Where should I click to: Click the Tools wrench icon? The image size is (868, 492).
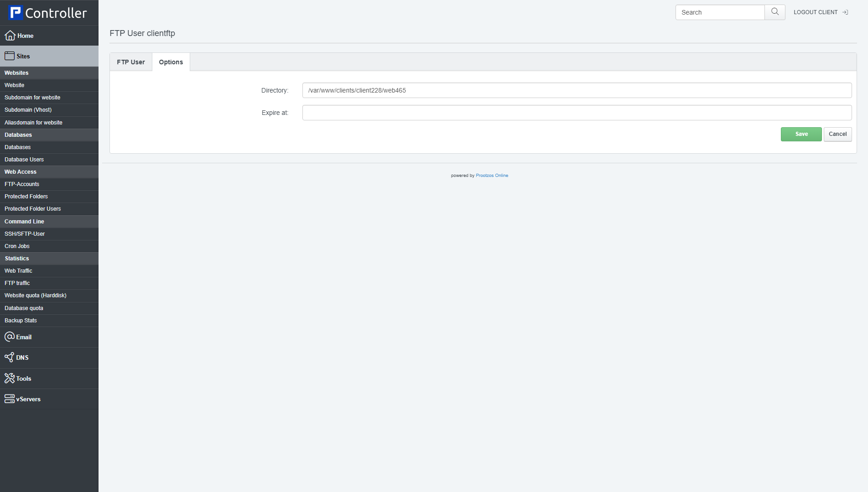pos(10,378)
